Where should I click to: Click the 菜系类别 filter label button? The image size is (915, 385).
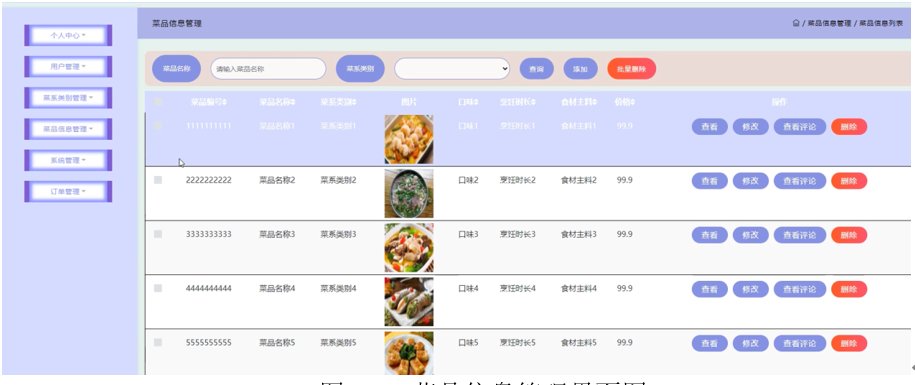pyautogui.click(x=360, y=69)
